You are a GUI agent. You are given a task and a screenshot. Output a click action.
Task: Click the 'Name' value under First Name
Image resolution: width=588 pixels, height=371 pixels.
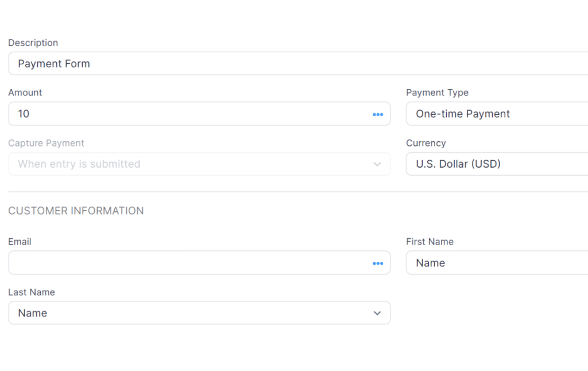click(x=432, y=262)
